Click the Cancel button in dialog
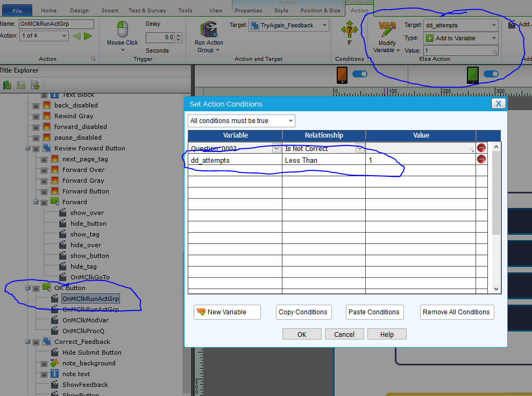 344,334
